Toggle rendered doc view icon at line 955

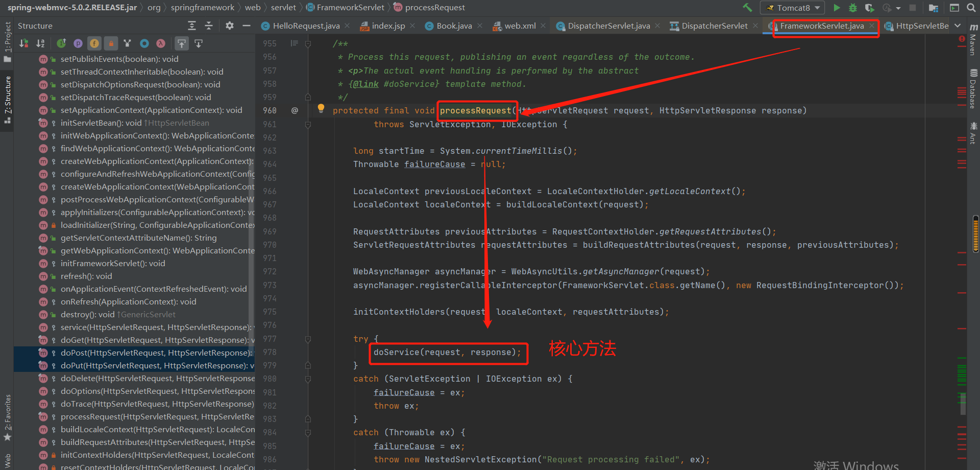coord(295,43)
